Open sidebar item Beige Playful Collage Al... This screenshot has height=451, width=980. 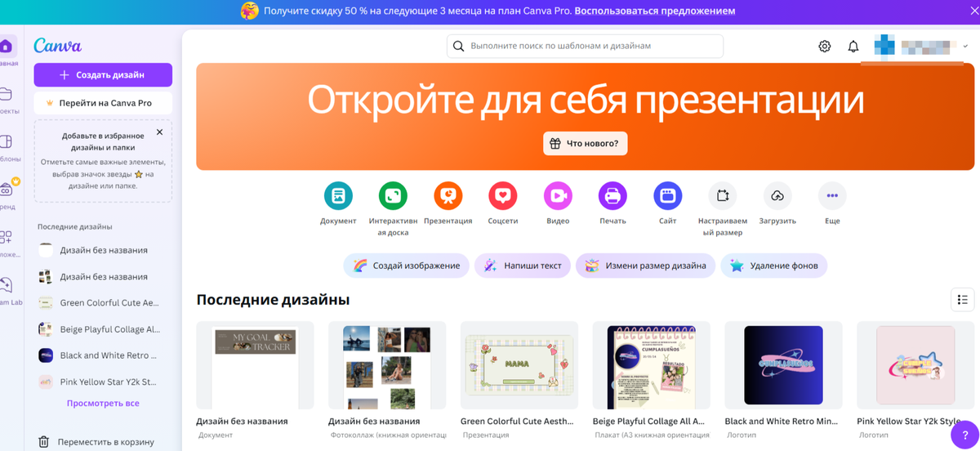[103, 329]
